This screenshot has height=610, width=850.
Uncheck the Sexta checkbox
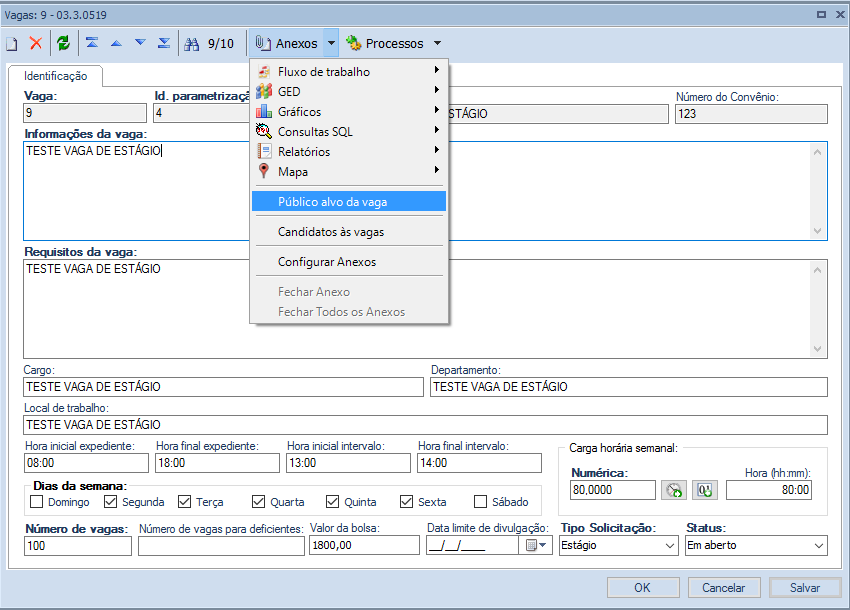pyautogui.click(x=407, y=502)
